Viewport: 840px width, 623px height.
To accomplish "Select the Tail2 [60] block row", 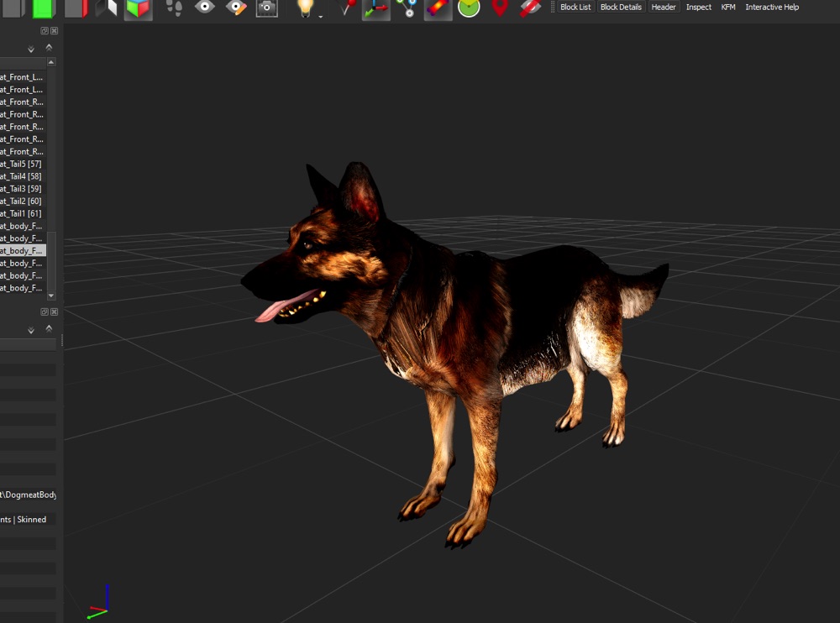I will tap(23, 201).
